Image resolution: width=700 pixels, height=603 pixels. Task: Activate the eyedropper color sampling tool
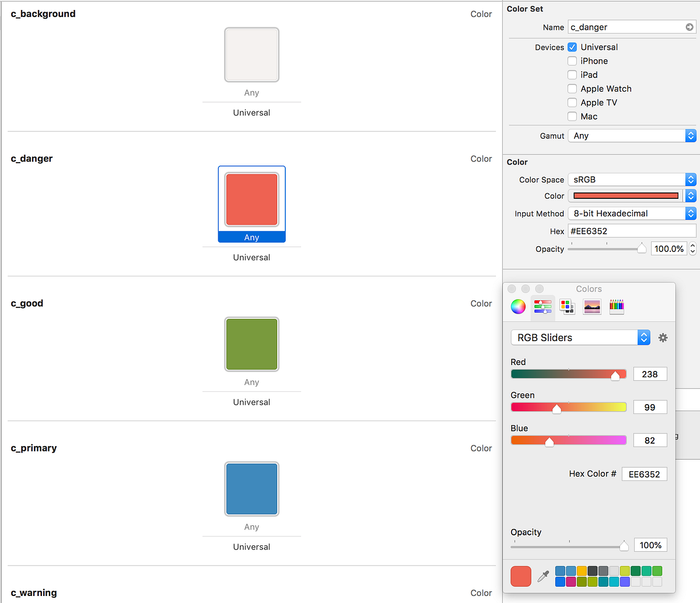click(542, 576)
